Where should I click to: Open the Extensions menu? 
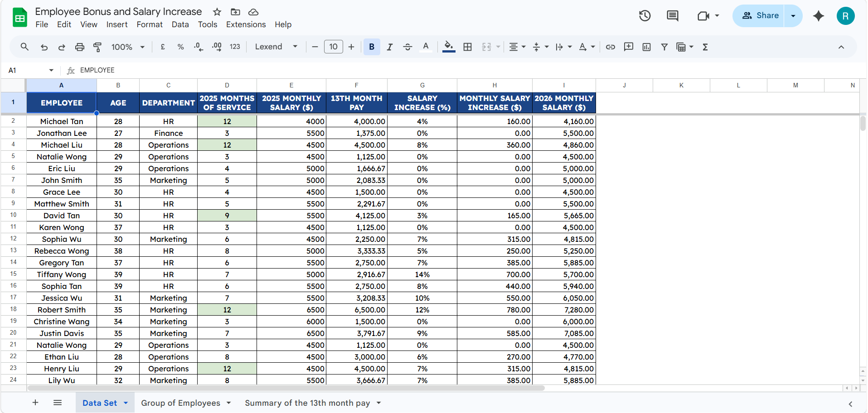tap(246, 24)
